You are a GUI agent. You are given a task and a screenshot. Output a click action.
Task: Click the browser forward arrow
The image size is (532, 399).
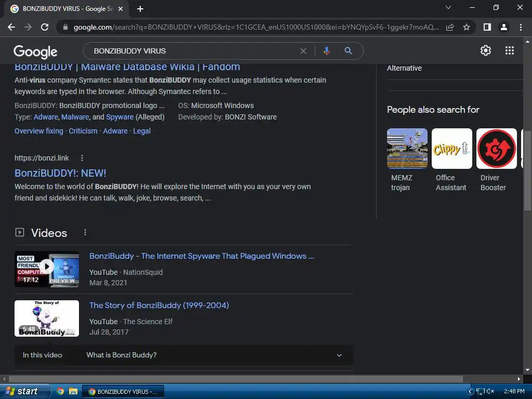click(x=28, y=27)
